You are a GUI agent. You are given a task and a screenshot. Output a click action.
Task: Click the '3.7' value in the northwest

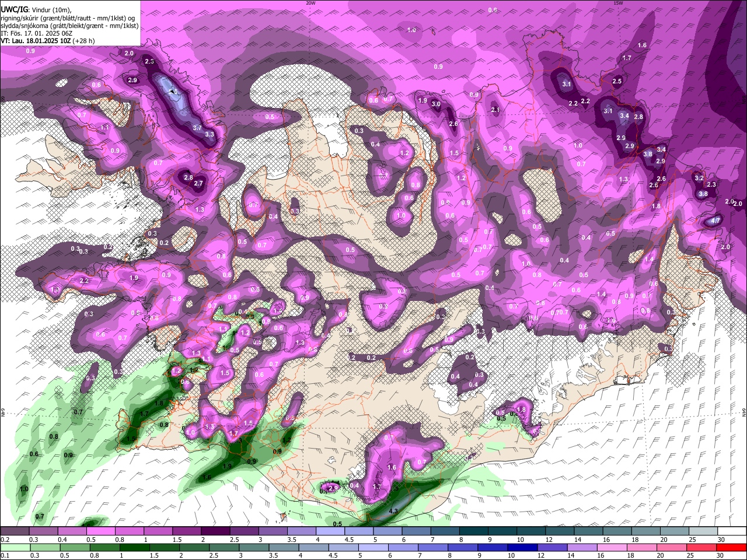(x=197, y=128)
